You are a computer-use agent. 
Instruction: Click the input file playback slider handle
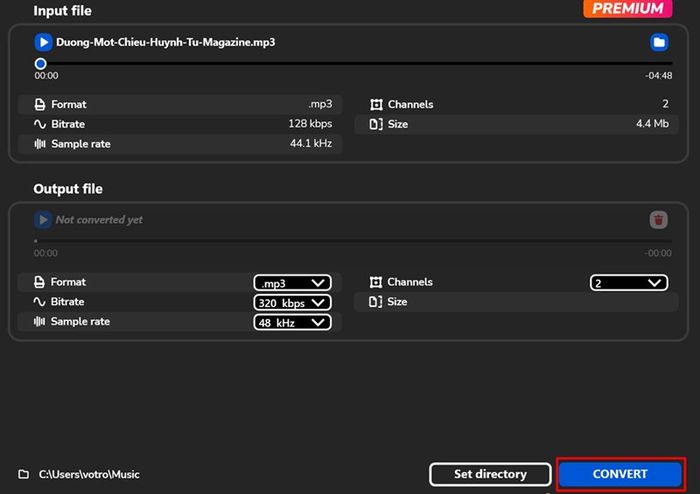[x=40, y=64]
